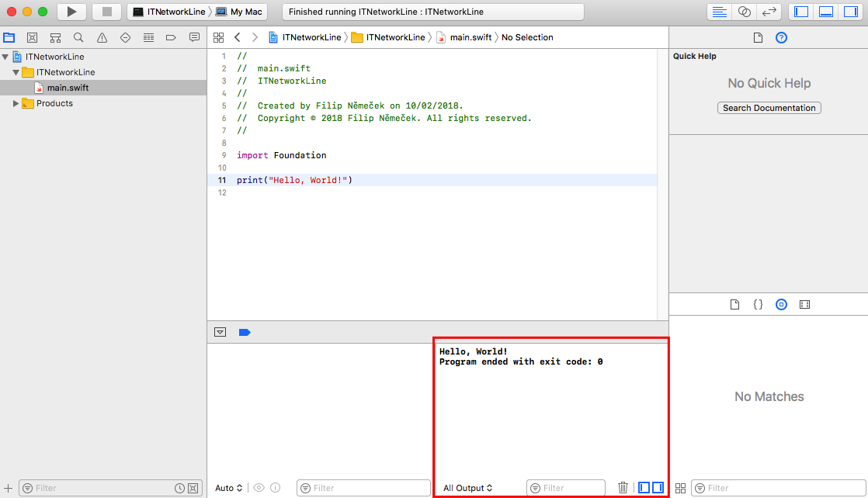Hide the Utilities inspector panel
Image resolution: width=868 pixels, height=498 pixels.
(x=849, y=12)
